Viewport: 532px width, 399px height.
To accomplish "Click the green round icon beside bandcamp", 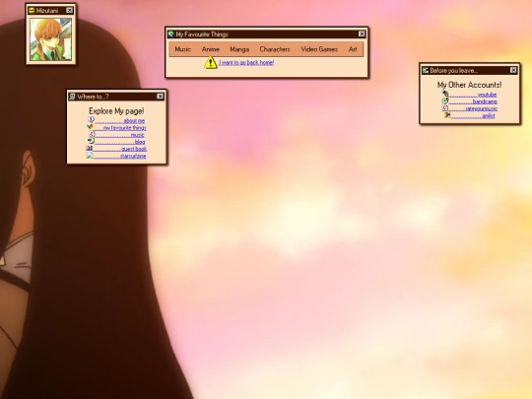I will pyautogui.click(x=444, y=100).
